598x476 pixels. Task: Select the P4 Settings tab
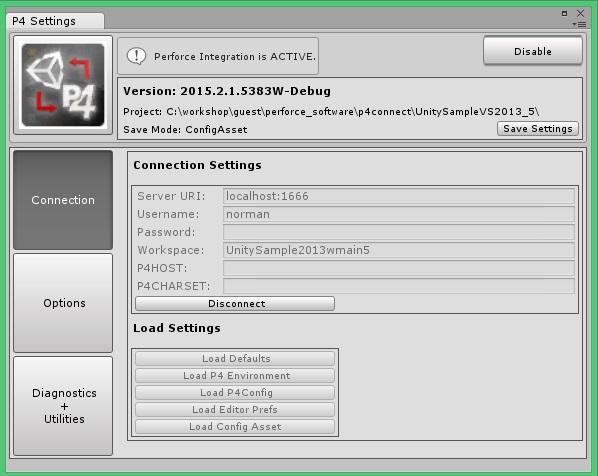[x=55, y=21]
